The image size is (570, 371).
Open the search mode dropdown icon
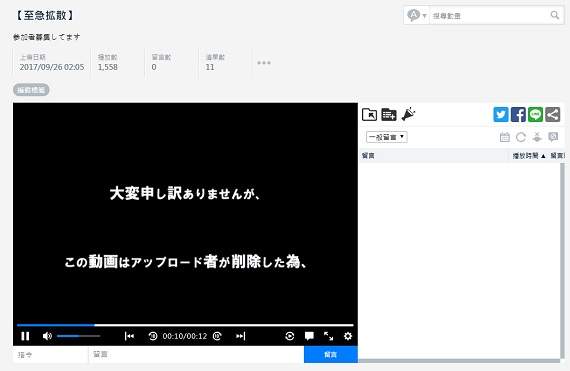click(417, 15)
